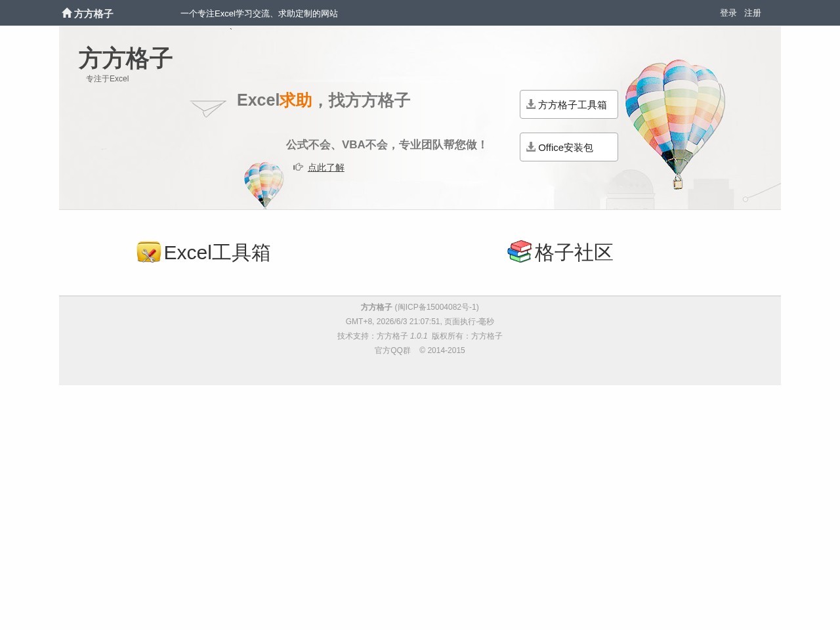This screenshot has height=630, width=840.
Task: Click the © 2014-2015 copyright text
Action: coord(442,350)
